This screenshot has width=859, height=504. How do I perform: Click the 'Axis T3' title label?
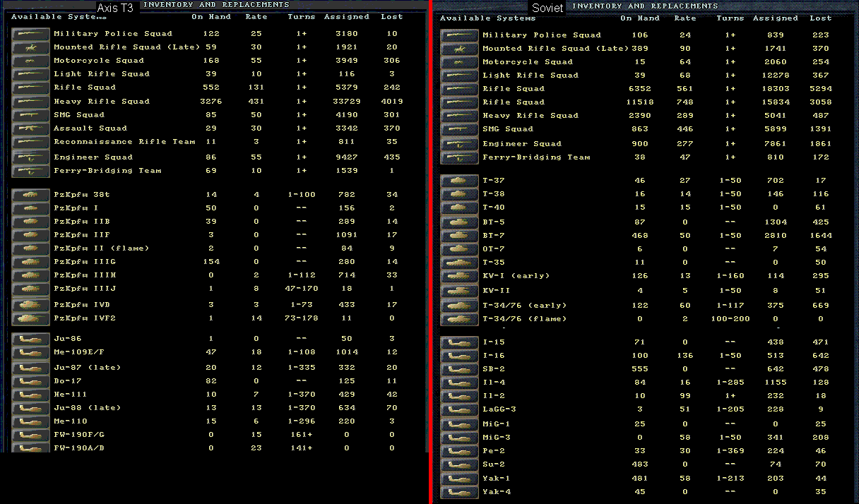pos(115,7)
